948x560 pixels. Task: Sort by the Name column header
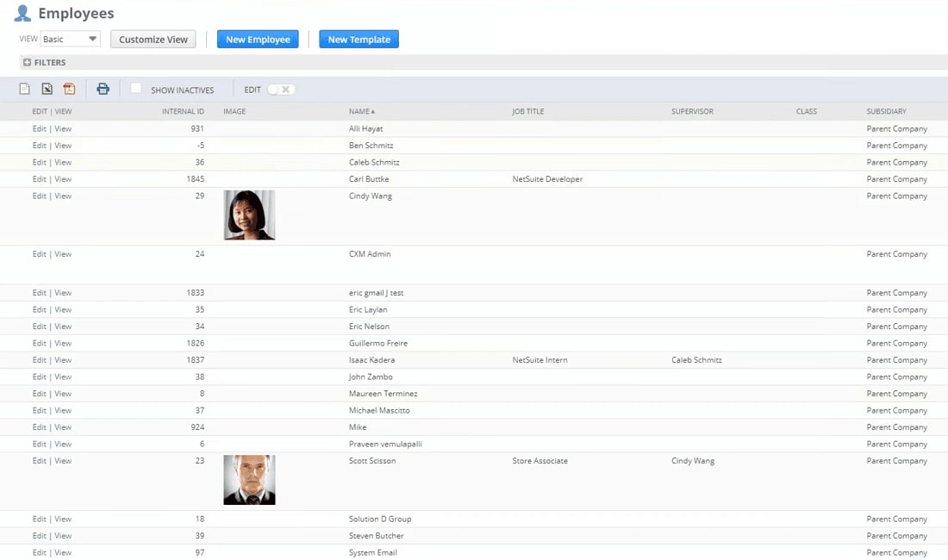[x=362, y=111]
